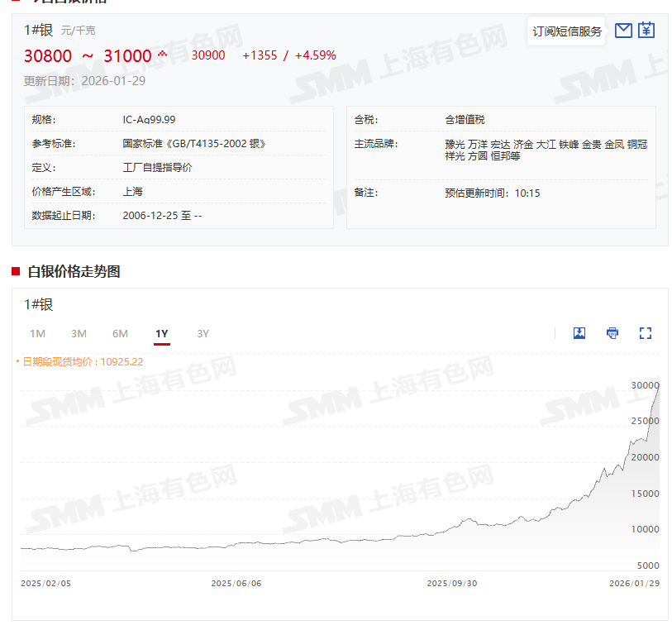
Task: Click the 订阅短信服务 tooltip label
Action: (567, 31)
